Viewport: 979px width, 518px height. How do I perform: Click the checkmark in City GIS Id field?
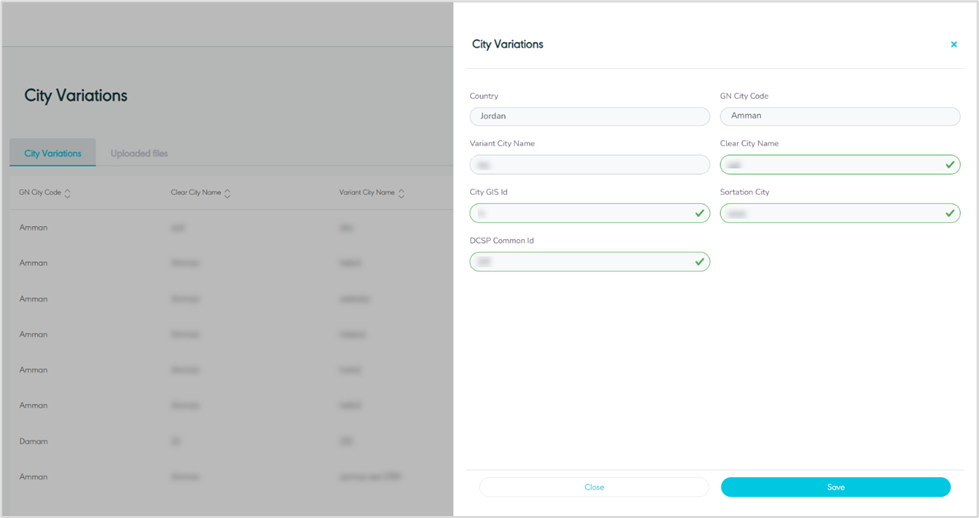(x=699, y=213)
